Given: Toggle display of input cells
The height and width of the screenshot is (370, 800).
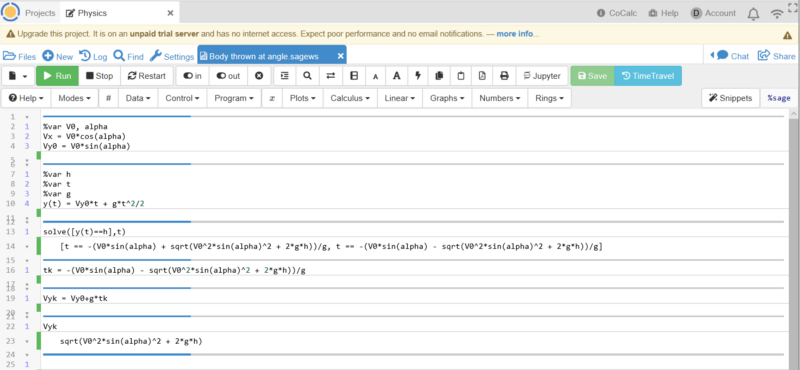Looking at the screenshot, I should 192,76.
